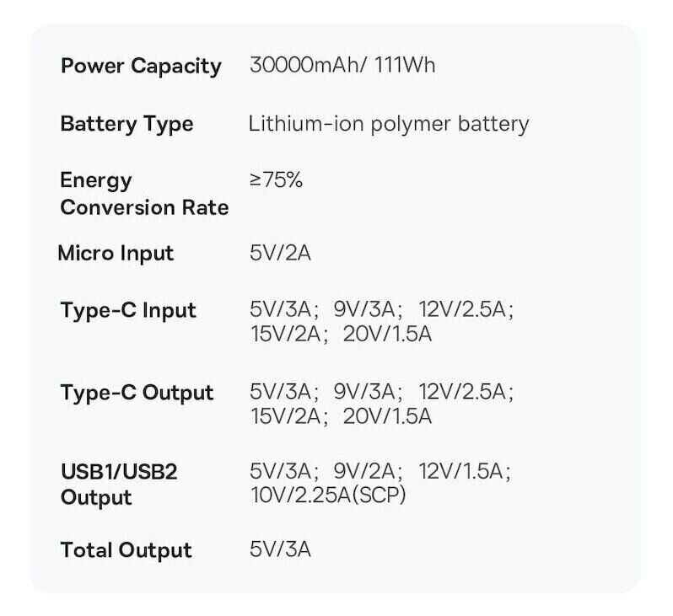
Task: Click the "Energy Conversion Rate" label
Action: pyautogui.click(x=144, y=194)
